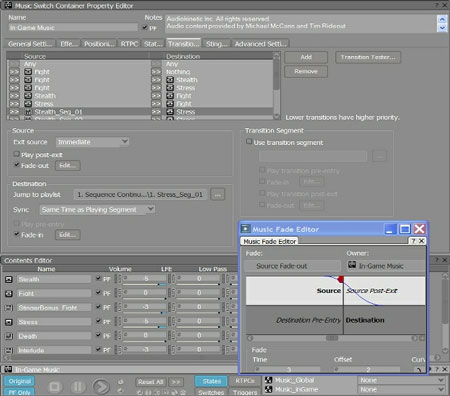This screenshot has width=450, height=396.
Task: Click the >> button beside Nothing destination
Action: click(x=156, y=72)
